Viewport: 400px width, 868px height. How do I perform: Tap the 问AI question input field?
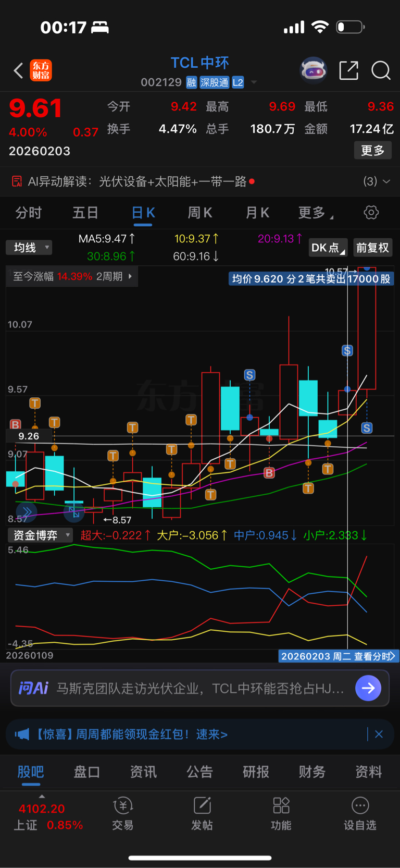click(x=200, y=688)
